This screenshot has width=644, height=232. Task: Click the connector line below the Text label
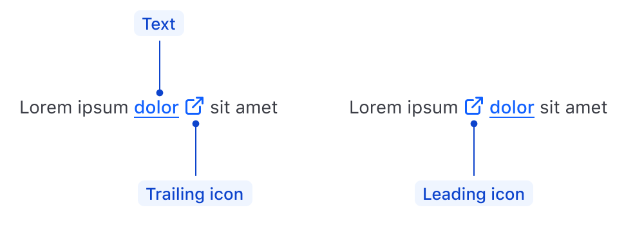[160, 65]
